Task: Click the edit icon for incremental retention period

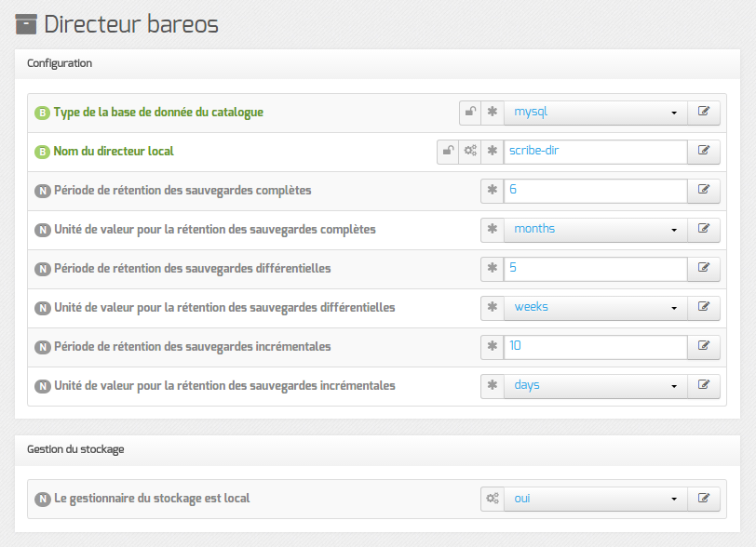Action: [704, 346]
